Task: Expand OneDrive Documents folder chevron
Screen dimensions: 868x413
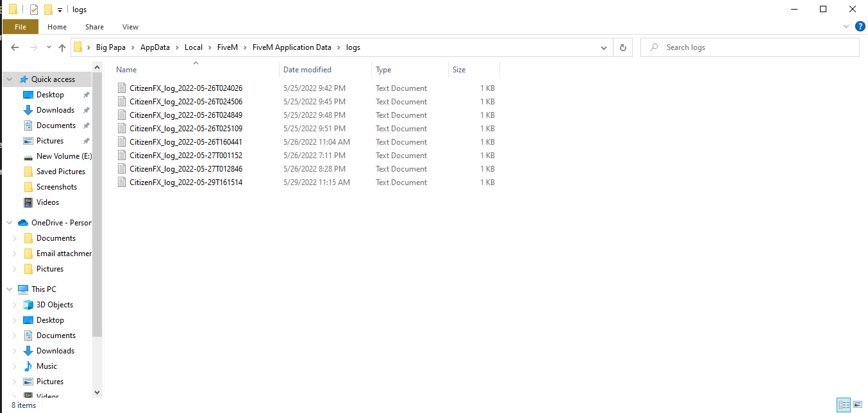Action: [x=15, y=238]
